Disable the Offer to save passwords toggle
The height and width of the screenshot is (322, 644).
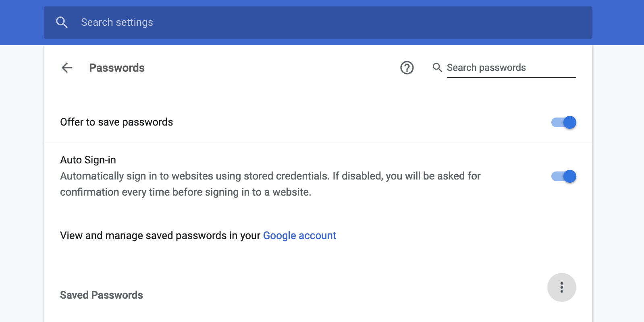(564, 122)
